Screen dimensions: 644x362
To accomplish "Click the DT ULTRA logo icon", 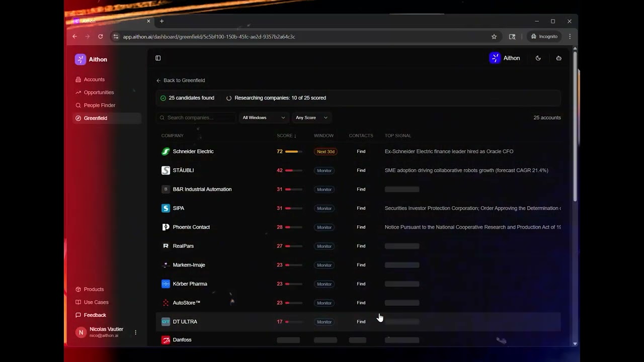I will (x=166, y=322).
